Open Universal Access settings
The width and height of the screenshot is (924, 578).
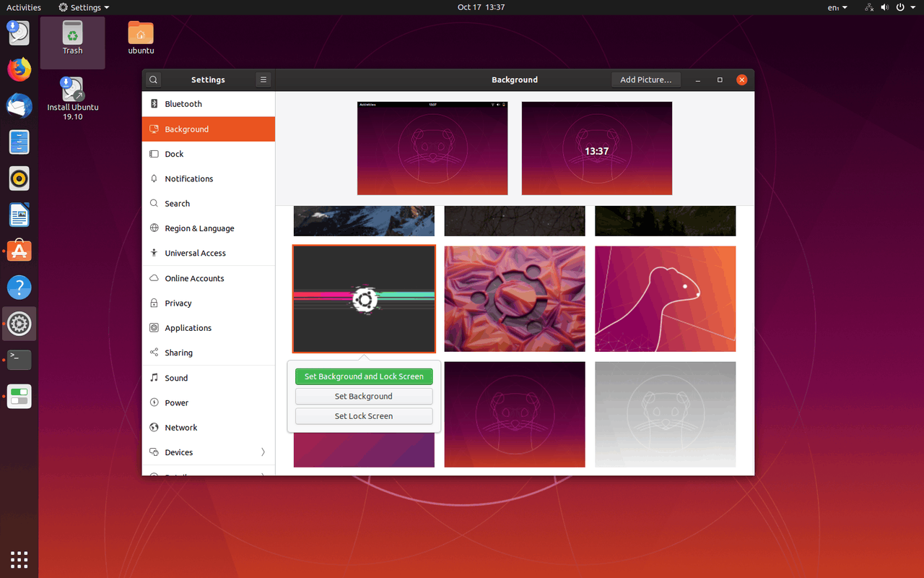pyautogui.click(x=209, y=253)
